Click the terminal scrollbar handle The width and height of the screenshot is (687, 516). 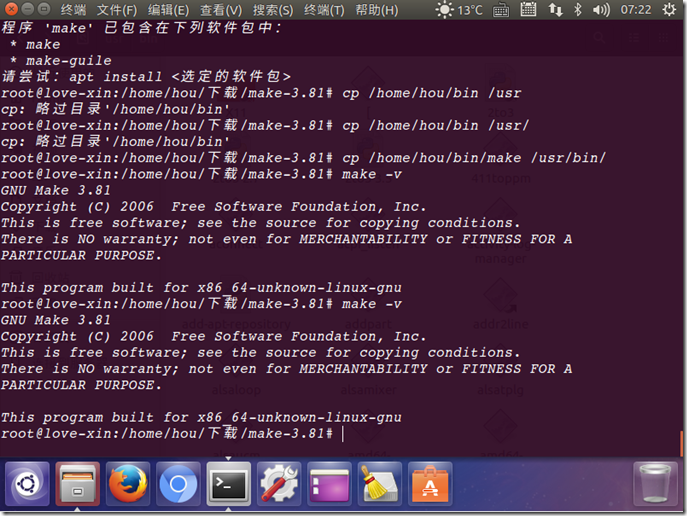click(x=682, y=443)
